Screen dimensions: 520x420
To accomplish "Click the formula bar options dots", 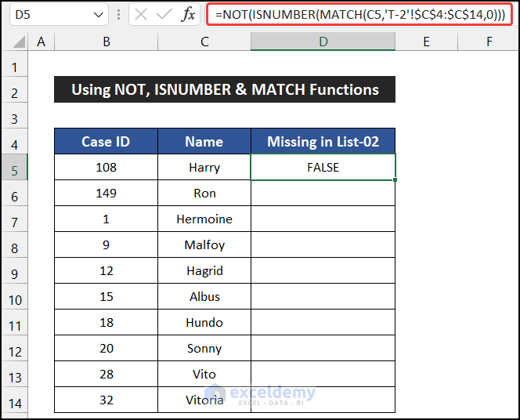I will (x=118, y=15).
